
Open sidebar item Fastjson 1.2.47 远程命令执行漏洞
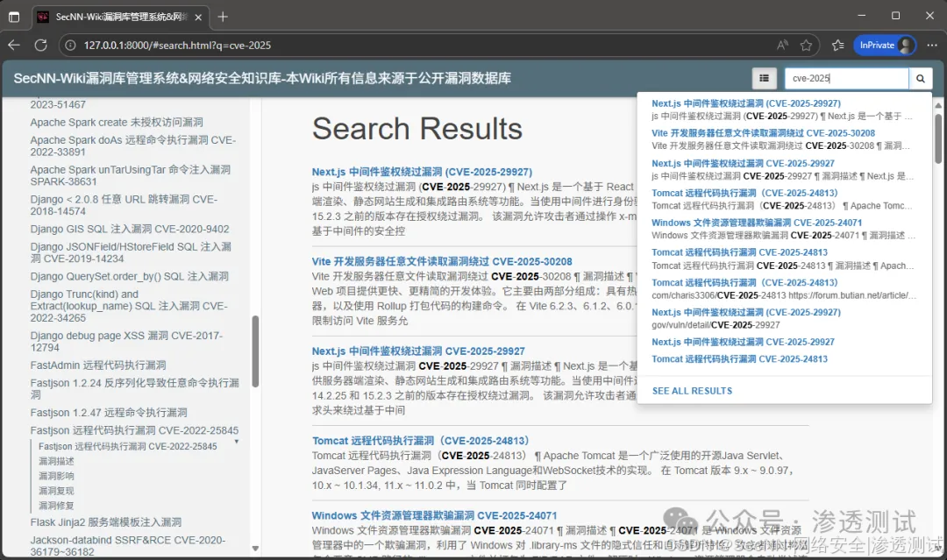pos(109,413)
